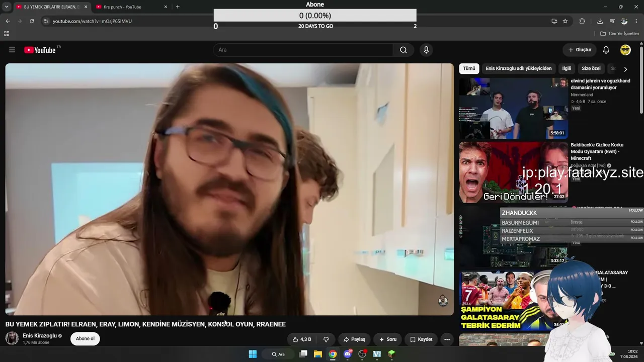Start voice search with the microphone
The image size is (644, 362).
[x=426, y=50]
